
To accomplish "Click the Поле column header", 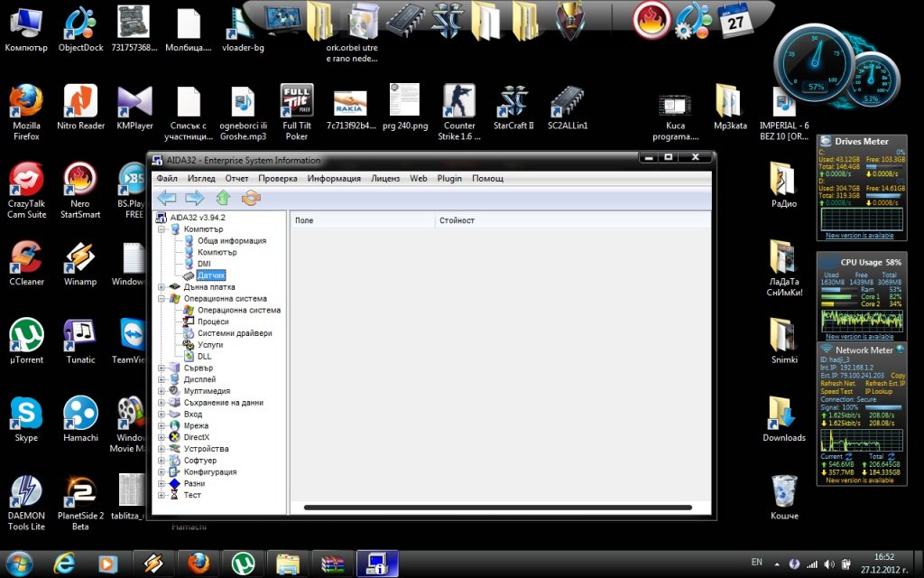I will tap(363, 220).
